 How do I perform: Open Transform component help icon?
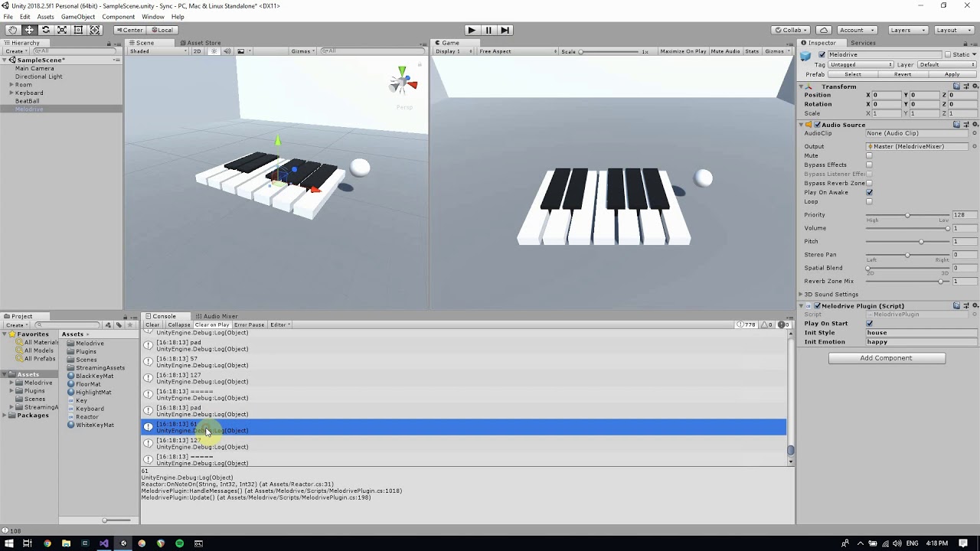pos(957,86)
